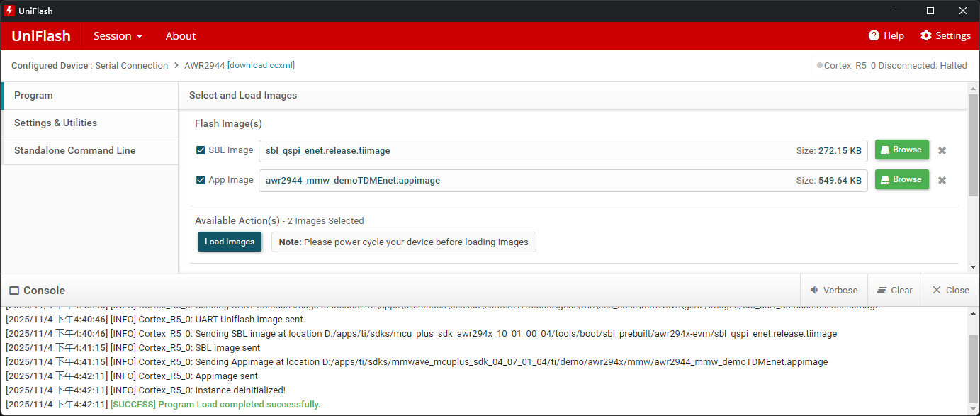Browse for the SBL image file
The image size is (980, 416).
901,150
